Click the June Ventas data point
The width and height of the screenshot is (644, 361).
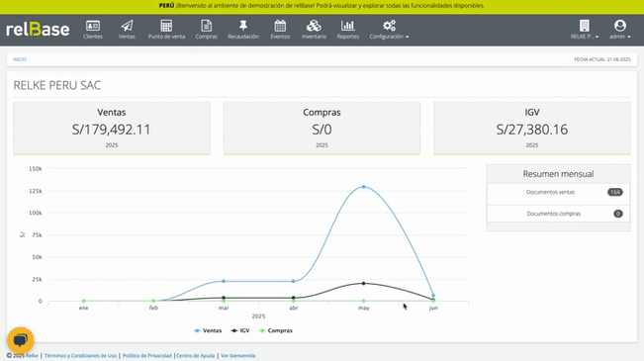pyautogui.click(x=433, y=296)
